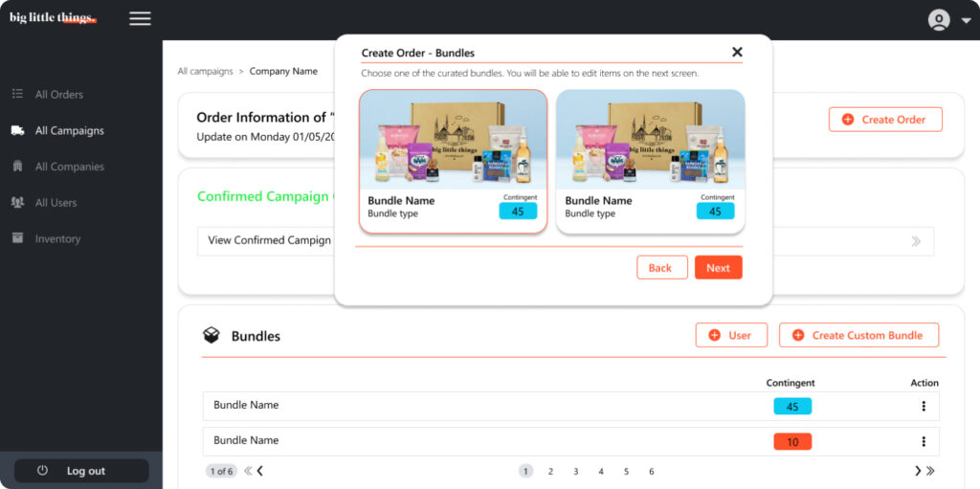
Task: Click the All Companies building icon
Action: coord(17,167)
